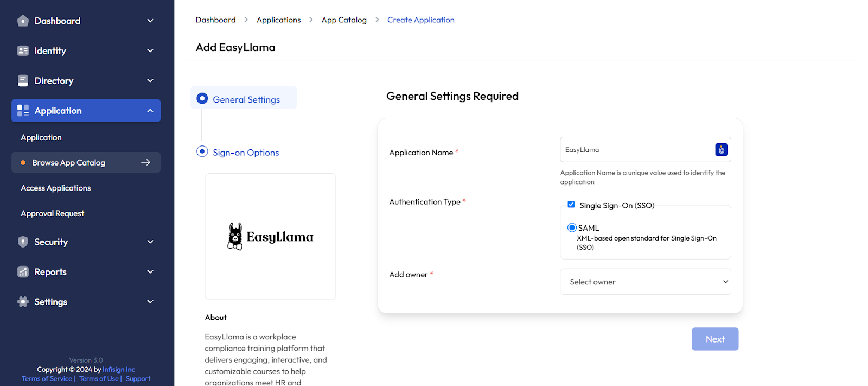Switch to Sign-on Options step

[x=238, y=153]
